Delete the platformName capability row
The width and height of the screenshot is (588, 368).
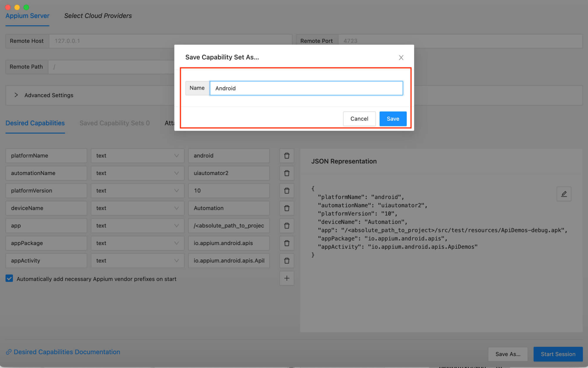287,156
